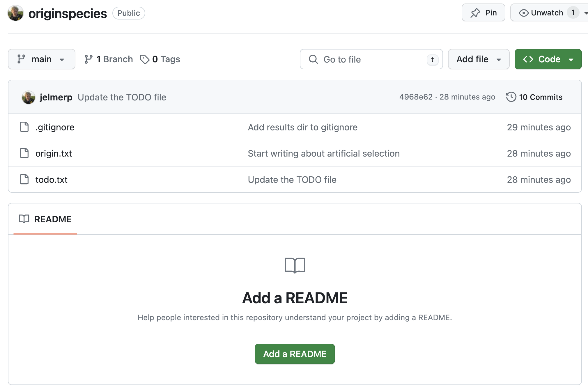
Task: Open the green Code dropdown
Action: 548,59
